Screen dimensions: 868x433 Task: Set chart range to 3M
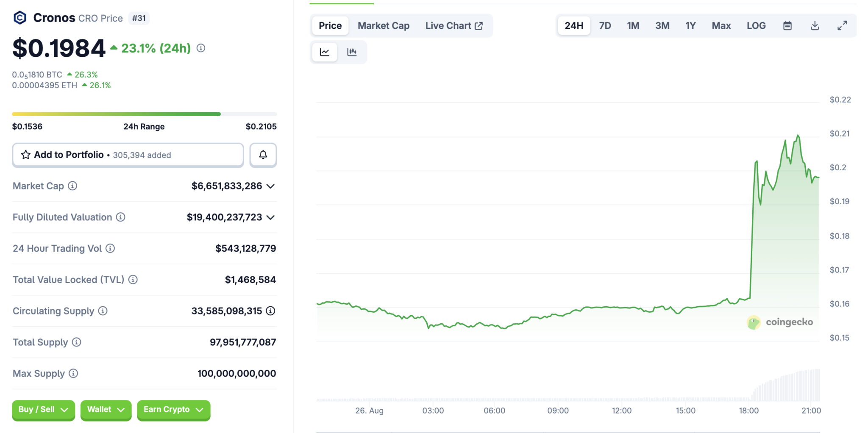tap(662, 26)
